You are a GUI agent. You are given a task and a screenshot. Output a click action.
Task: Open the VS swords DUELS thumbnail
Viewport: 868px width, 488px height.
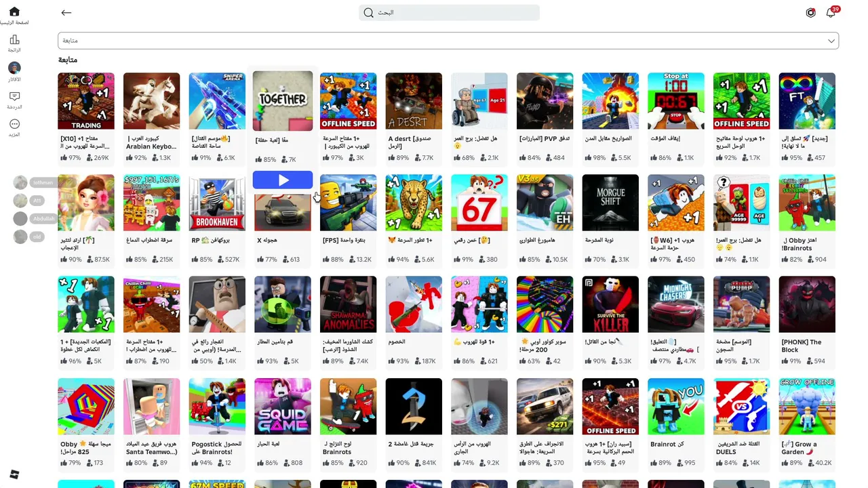coord(741,407)
